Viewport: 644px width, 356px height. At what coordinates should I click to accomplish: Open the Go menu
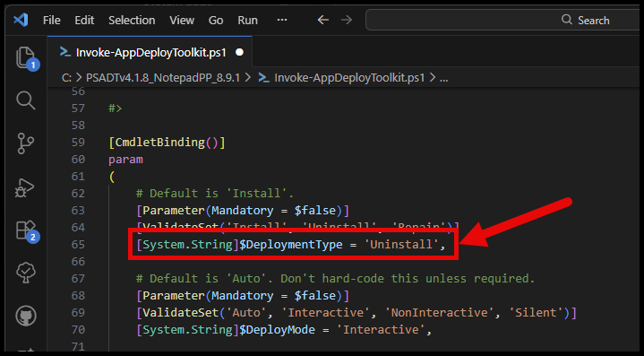pos(216,20)
